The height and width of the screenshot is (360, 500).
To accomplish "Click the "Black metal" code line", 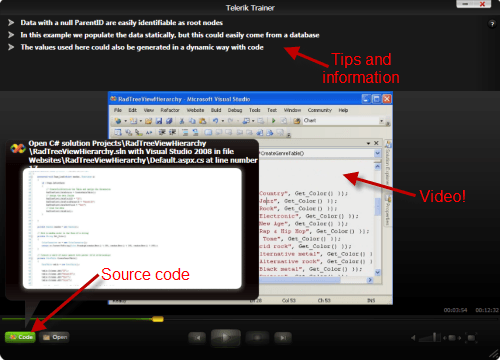I will point(311,269).
